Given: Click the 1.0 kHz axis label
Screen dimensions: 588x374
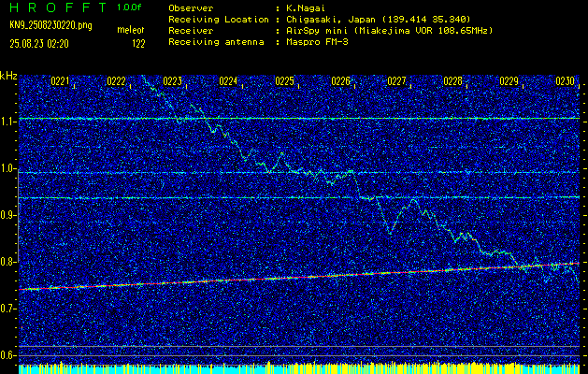Looking at the screenshot, I should (x=7, y=169).
